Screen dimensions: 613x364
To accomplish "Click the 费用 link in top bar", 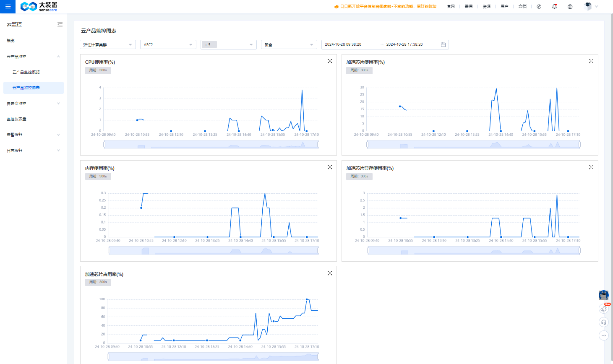I will coord(469,7).
